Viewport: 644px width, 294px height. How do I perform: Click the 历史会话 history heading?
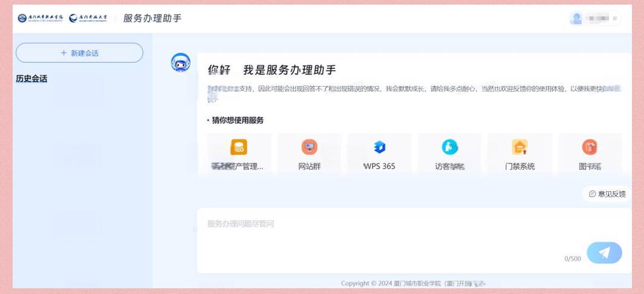pyautogui.click(x=31, y=79)
